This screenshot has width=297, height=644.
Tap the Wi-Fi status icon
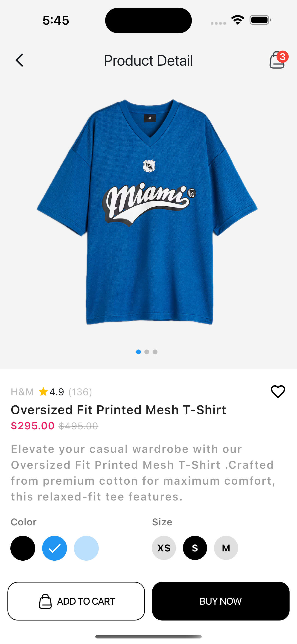point(238,20)
